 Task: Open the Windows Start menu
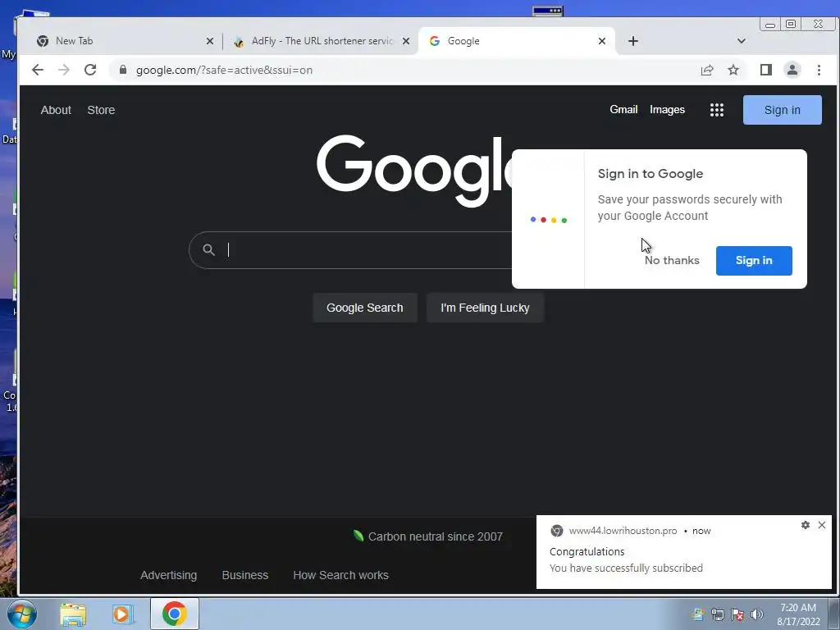click(21, 614)
